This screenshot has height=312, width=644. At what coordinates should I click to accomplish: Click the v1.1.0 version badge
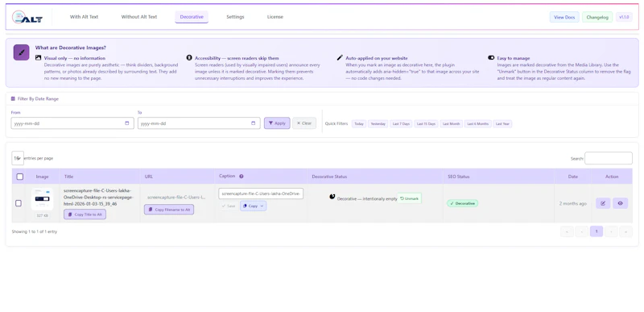coord(624,17)
